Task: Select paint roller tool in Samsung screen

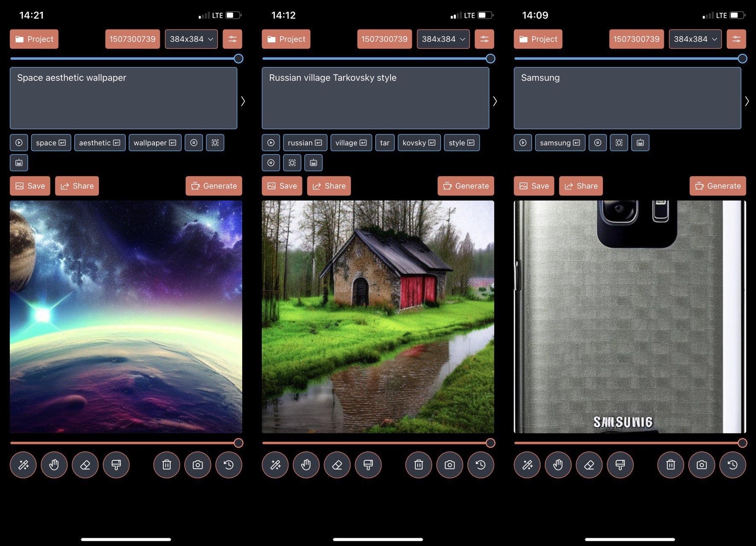Action: pos(620,465)
